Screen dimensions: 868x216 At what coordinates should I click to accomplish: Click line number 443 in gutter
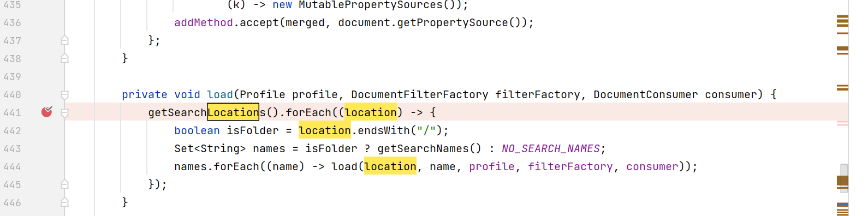[12, 149]
